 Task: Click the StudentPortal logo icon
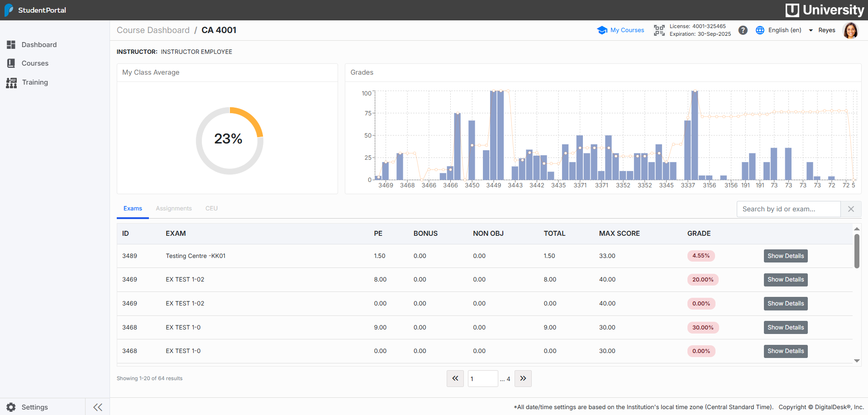click(x=9, y=10)
